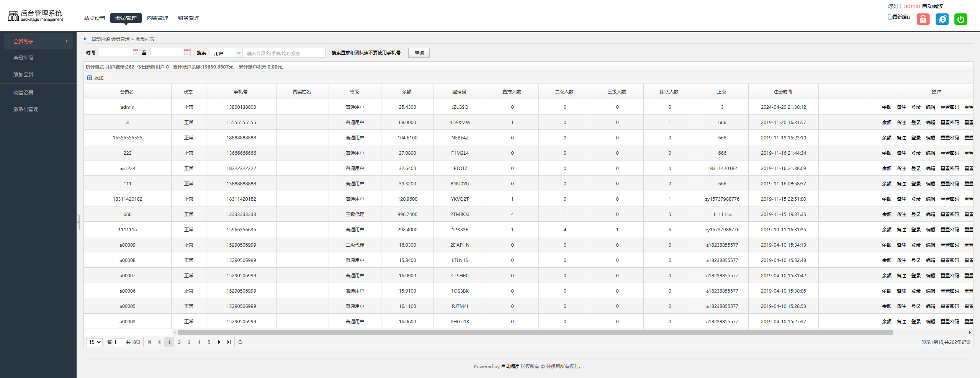The height and width of the screenshot is (378, 980).
Task: Open the blue Internet Explorer icon
Action: pos(942,19)
